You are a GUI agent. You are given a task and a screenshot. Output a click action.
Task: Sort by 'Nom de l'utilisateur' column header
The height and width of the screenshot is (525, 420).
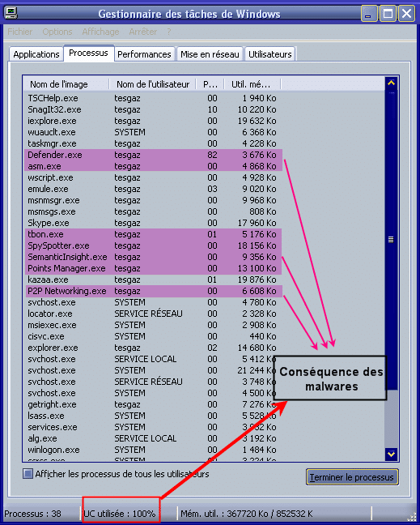click(x=153, y=84)
